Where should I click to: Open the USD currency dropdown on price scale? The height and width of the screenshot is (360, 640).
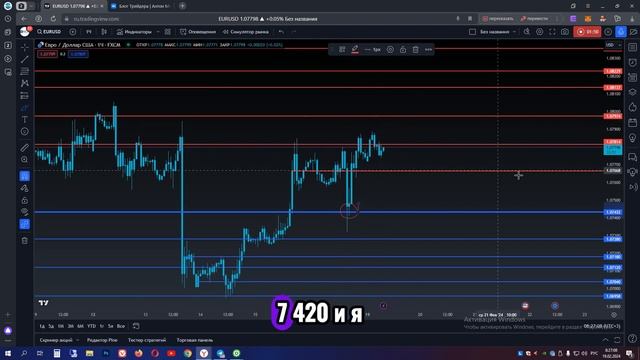(x=613, y=45)
